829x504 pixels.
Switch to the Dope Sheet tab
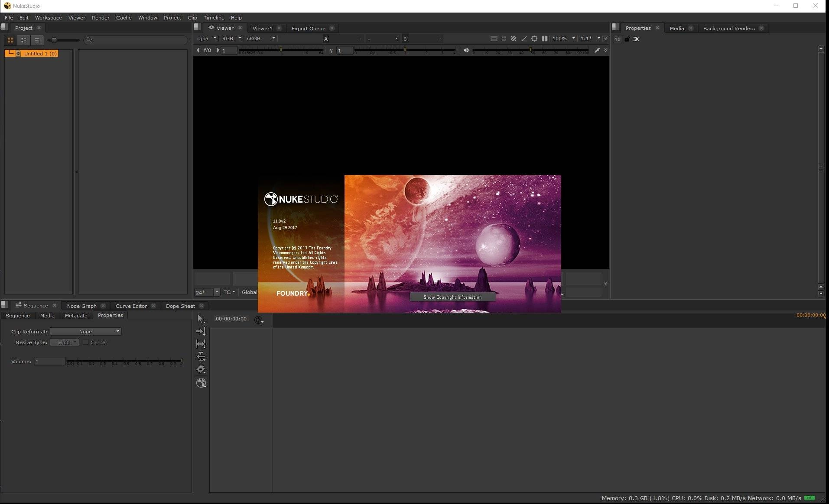(180, 306)
